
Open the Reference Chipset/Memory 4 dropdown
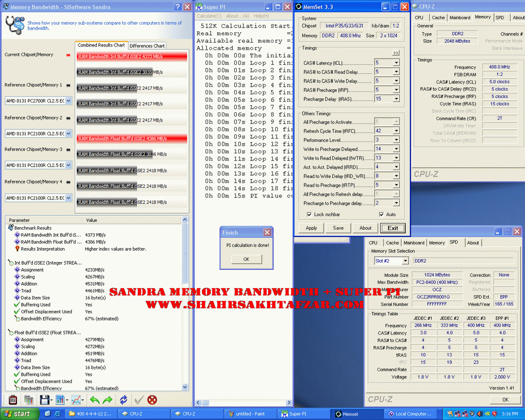(68, 197)
